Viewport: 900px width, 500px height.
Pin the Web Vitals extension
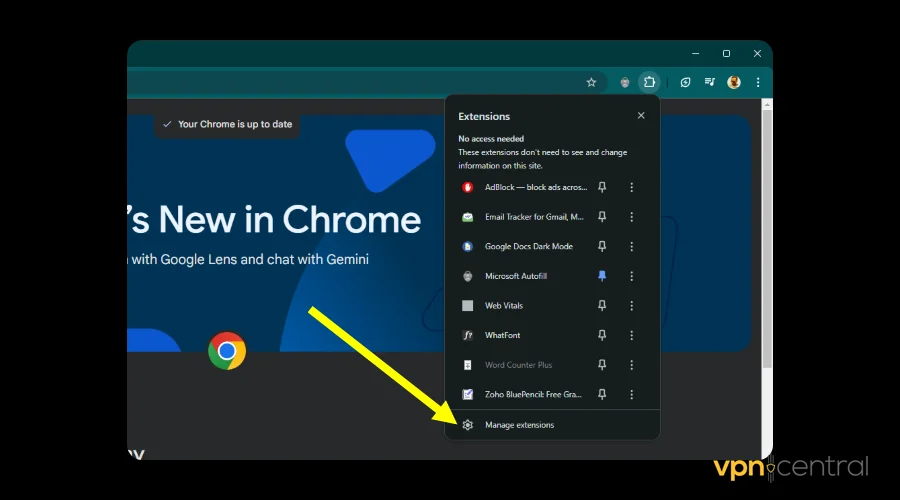click(602, 305)
